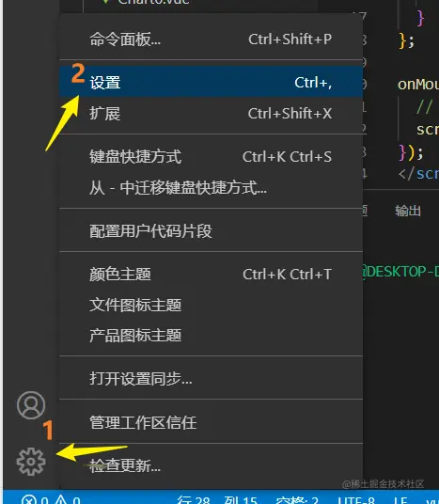Choose 颜色主题 from the menu
This screenshot has height=504, width=439.
pos(212,275)
